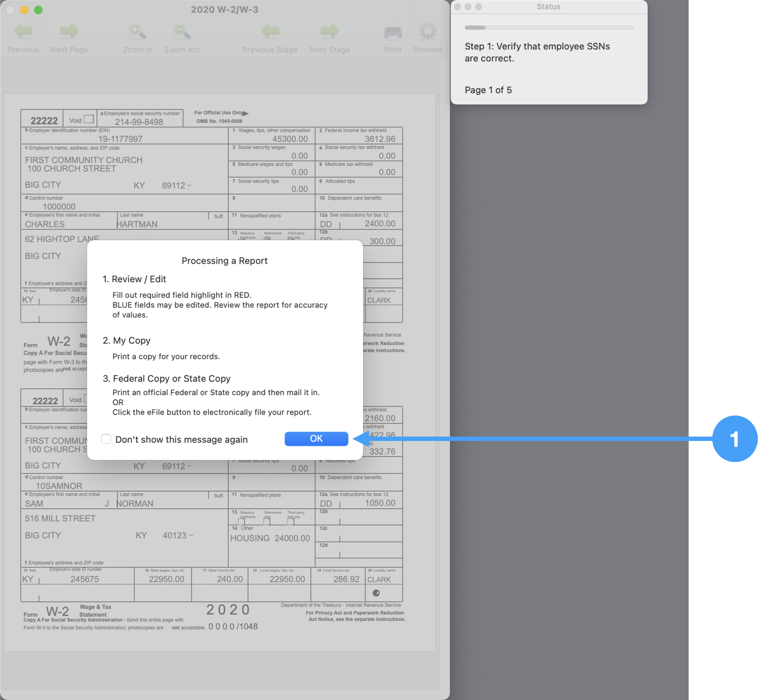The height and width of the screenshot is (700, 758).
Task: Click the Next Page arrow icon
Action: [69, 31]
